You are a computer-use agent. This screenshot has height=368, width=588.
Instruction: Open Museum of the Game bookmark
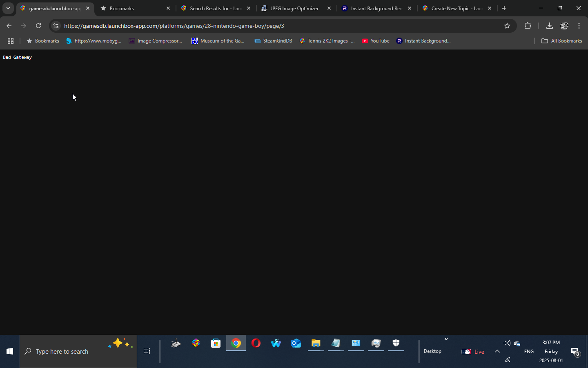point(218,41)
